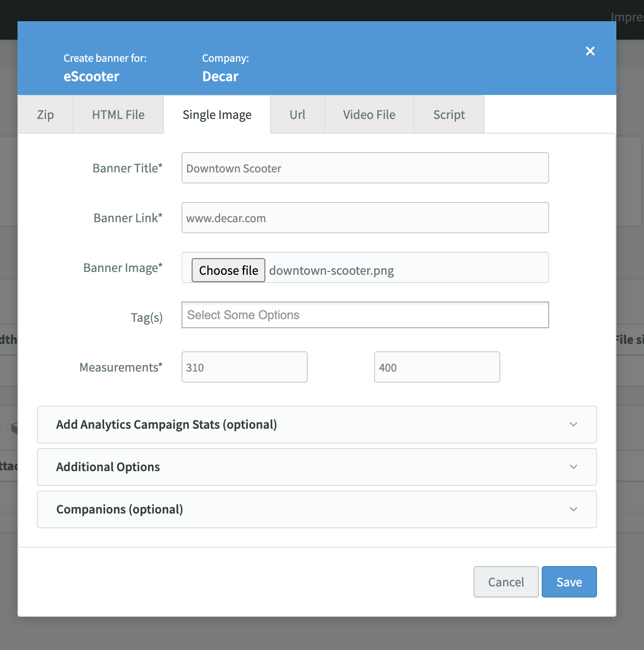
Task: Click the measurement field showing 400
Action: [x=437, y=367]
